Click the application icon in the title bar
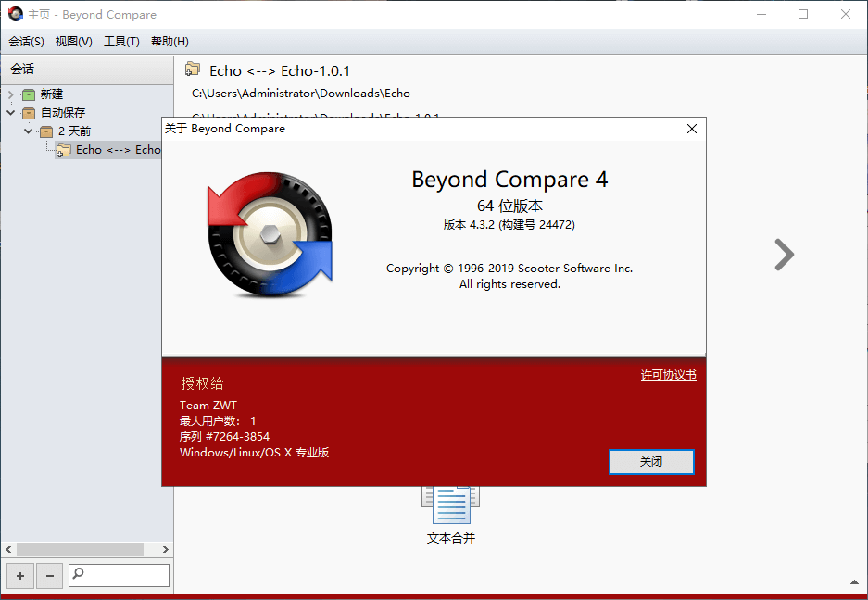 point(13,13)
